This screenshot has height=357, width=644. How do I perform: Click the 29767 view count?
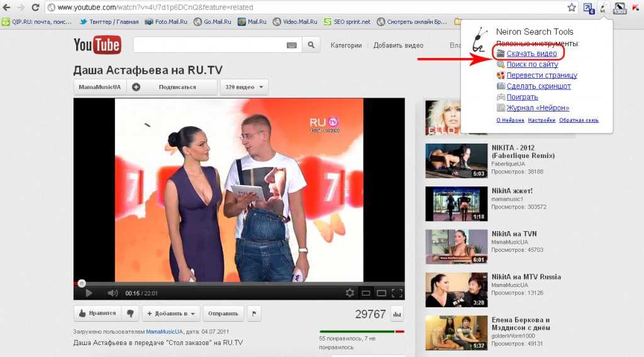370,314
